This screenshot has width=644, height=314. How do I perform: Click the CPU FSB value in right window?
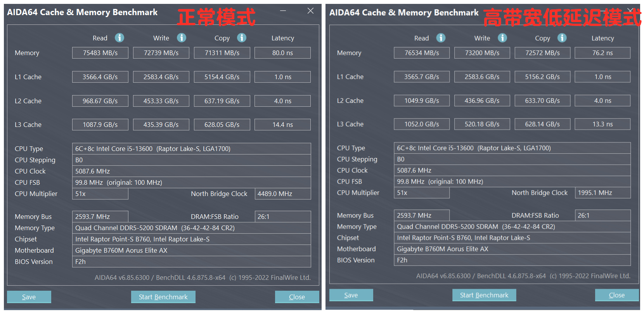pos(512,182)
